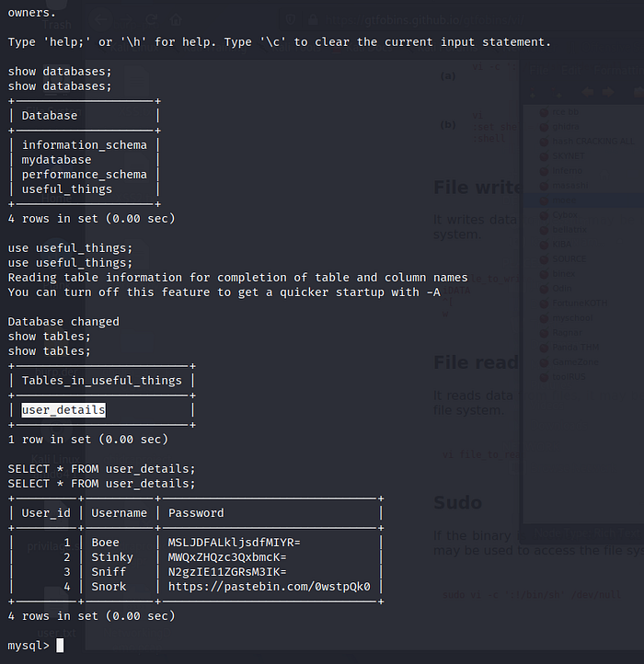
Task: Open the 'ghidra' folder icon
Action: tap(544, 127)
